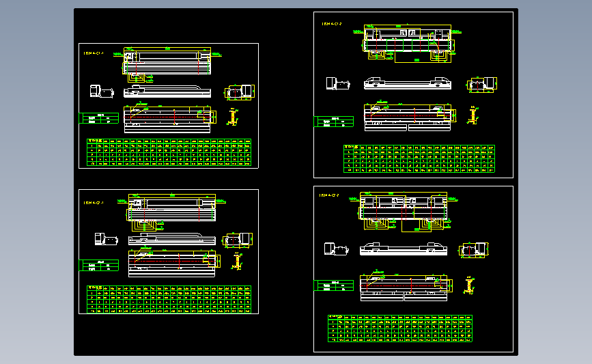Click top dimensioned plan view, lower-left sheet
The image size is (592, 364).
(x=172, y=212)
